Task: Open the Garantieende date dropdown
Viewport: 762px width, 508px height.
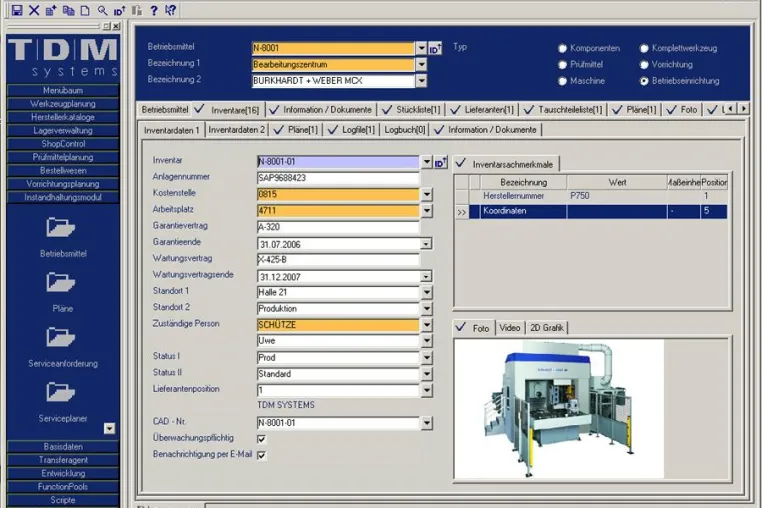Action: pos(426,244)
